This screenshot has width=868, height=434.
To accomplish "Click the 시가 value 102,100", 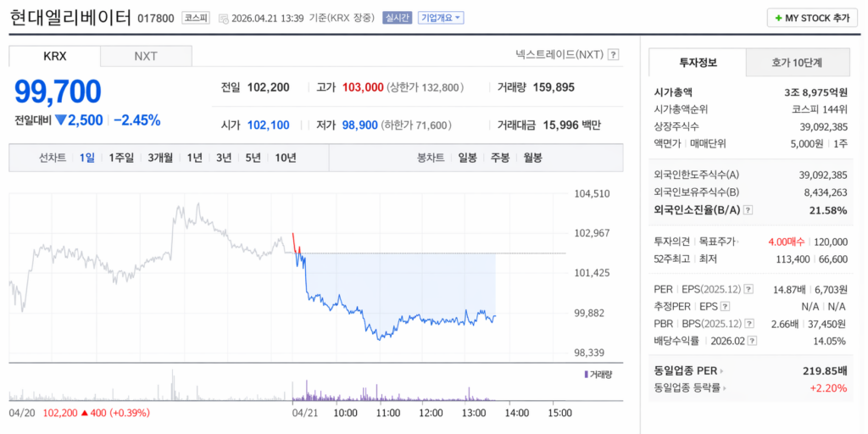I will click(x=268, y=125).
